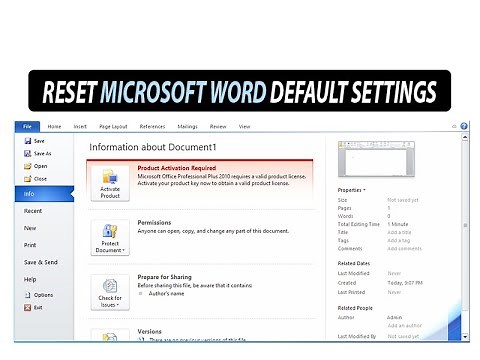Image resolution: width=480 pixels, height=360 pixels.
Task: Click the red Exit icon
Action: [x=28, y=307]
